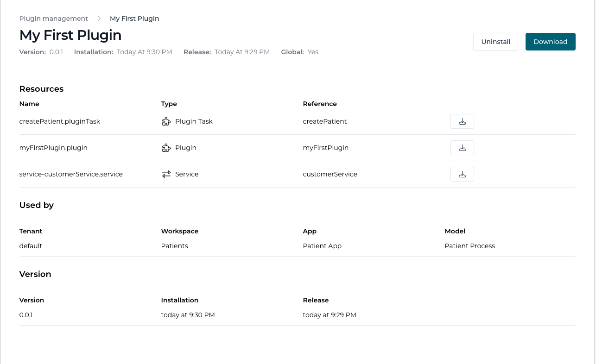Image resolution: width=596 pixels, height=364 pixels.
Task: Select the My First Plugin breadcrumb item
Action: click(x=134, y=19)
